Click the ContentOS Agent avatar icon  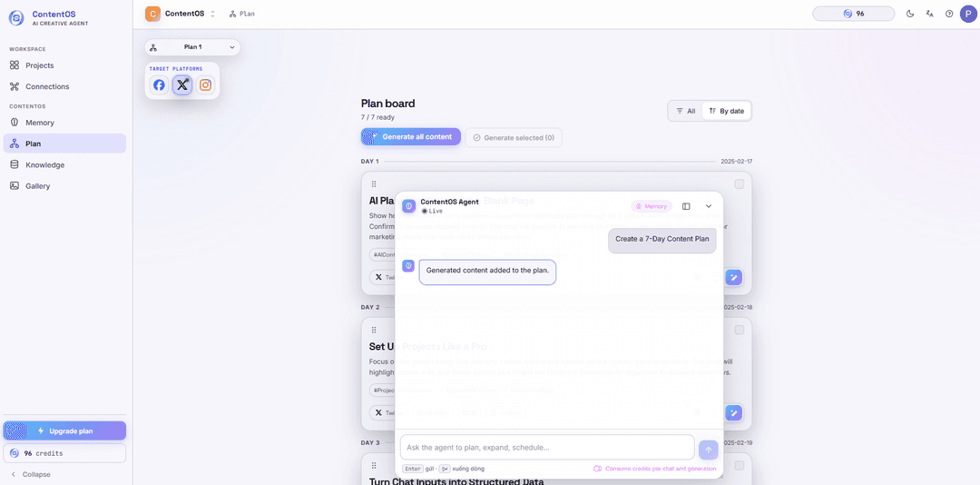click(x=408, y=206)
